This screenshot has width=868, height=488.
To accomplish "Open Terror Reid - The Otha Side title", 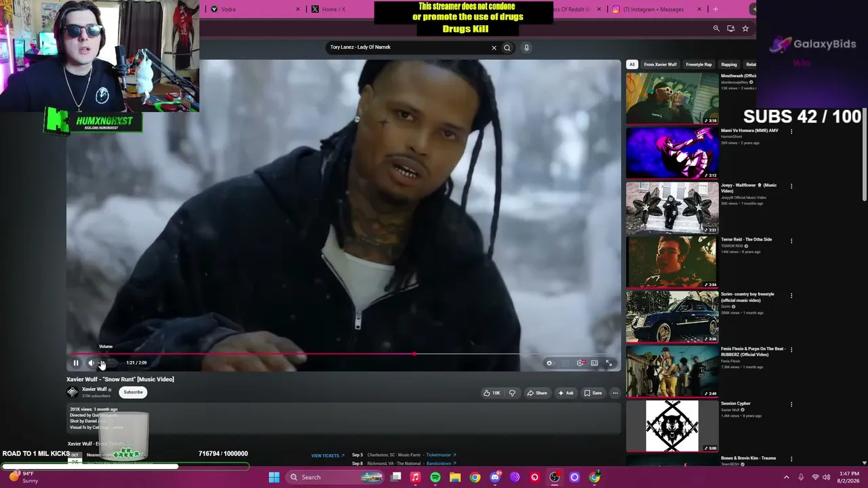I will coord(746,239).
